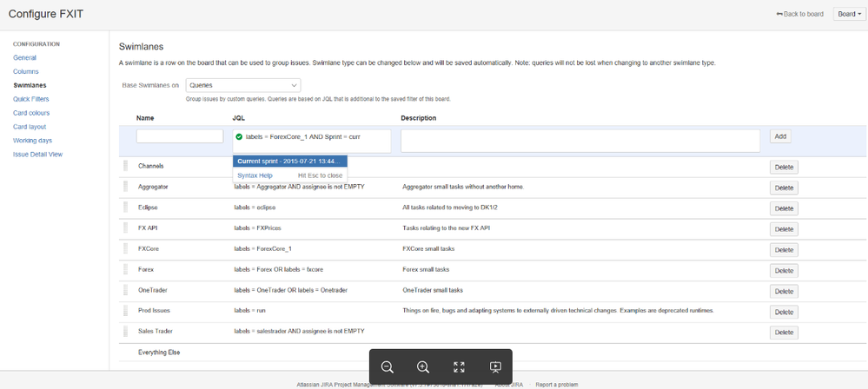Open the Card colours configuration page
Image resolution: width=868 pixels, height=389 pixels.
31,113
